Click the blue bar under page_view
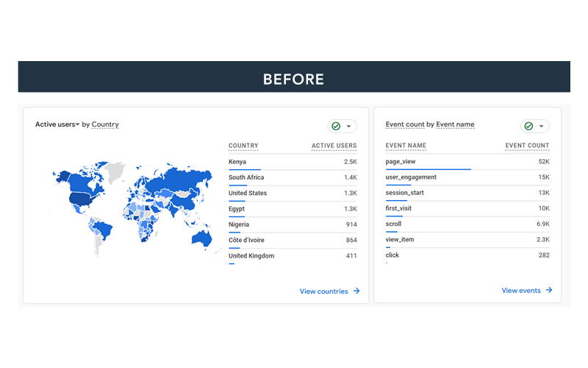 (429, 169)
